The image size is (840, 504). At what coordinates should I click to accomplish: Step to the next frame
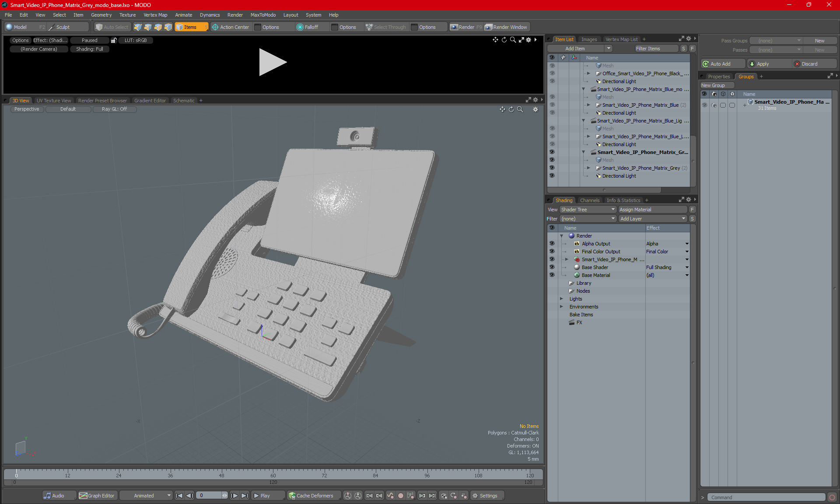point(234,496)
